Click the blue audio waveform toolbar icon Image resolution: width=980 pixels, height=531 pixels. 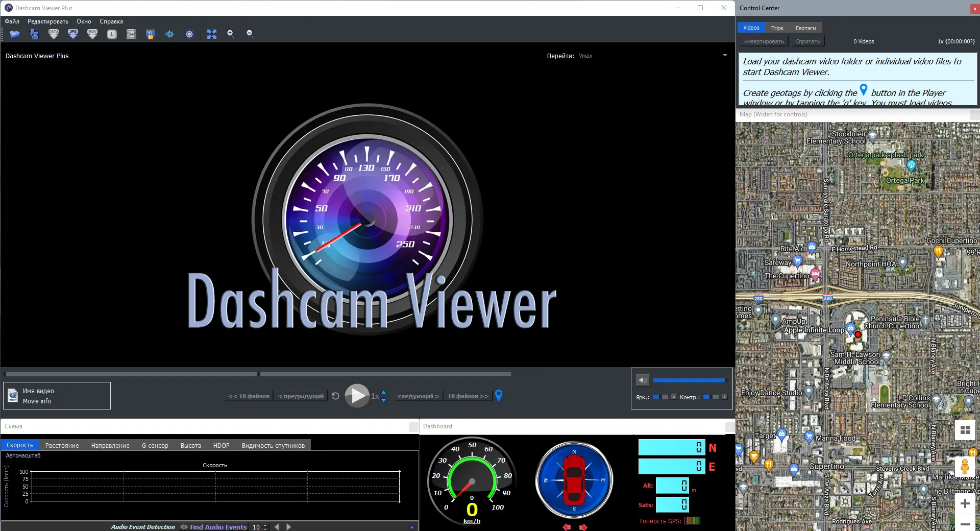[170, 34]
